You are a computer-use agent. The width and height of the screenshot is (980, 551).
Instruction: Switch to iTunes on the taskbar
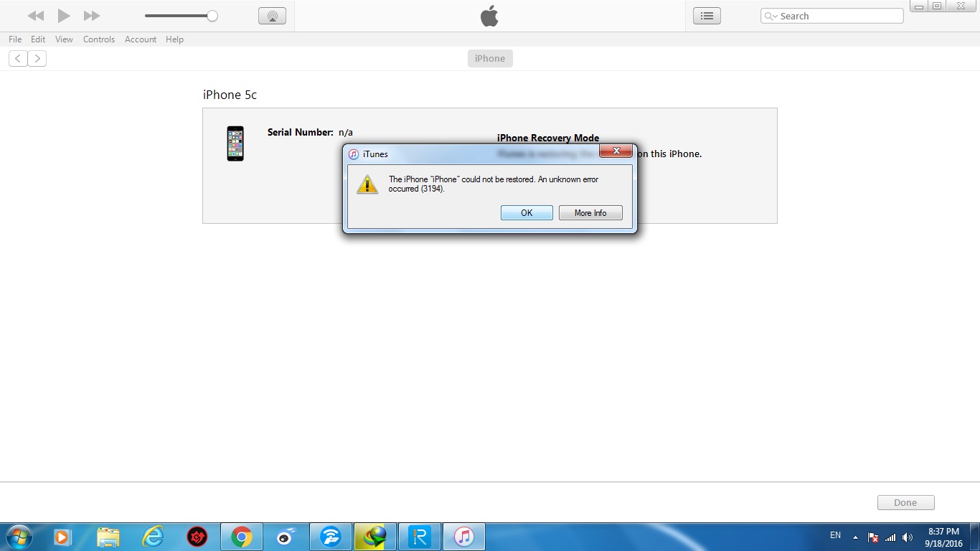(464, 537)
